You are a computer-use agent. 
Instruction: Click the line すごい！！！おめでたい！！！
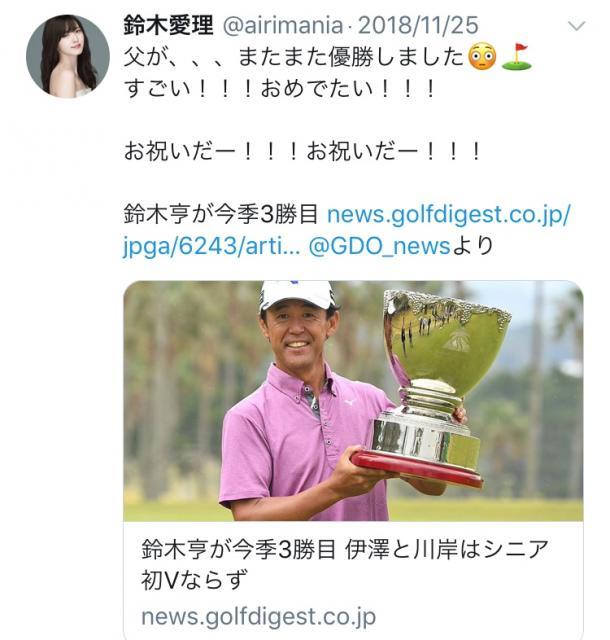(x=281, y=89)
